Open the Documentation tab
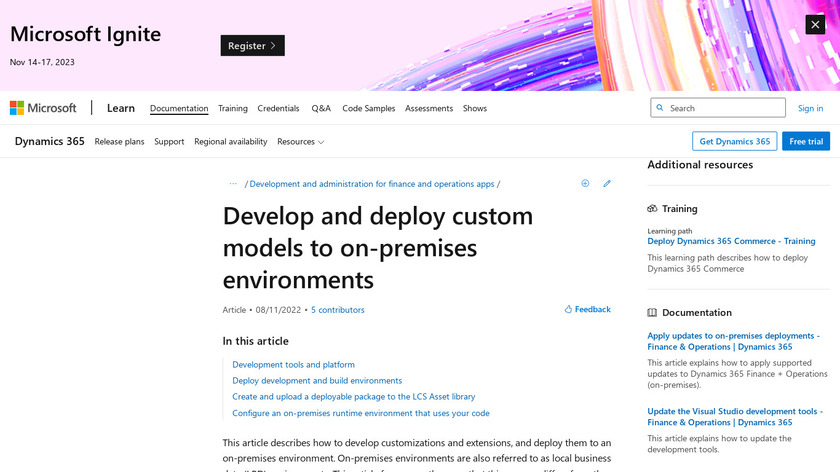Screen dimensions: 840x472 click(x=179, y=108)
